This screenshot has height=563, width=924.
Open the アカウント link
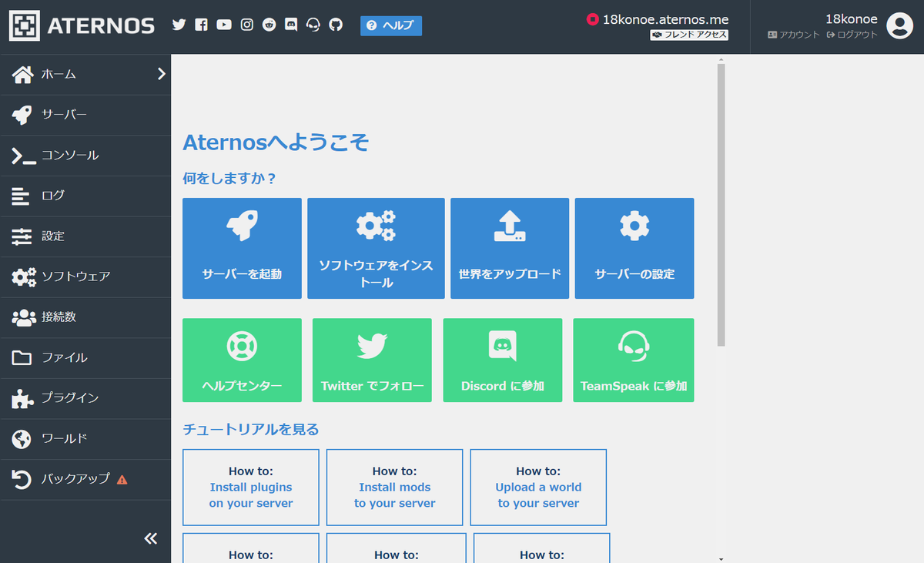[x=794, y=35]
